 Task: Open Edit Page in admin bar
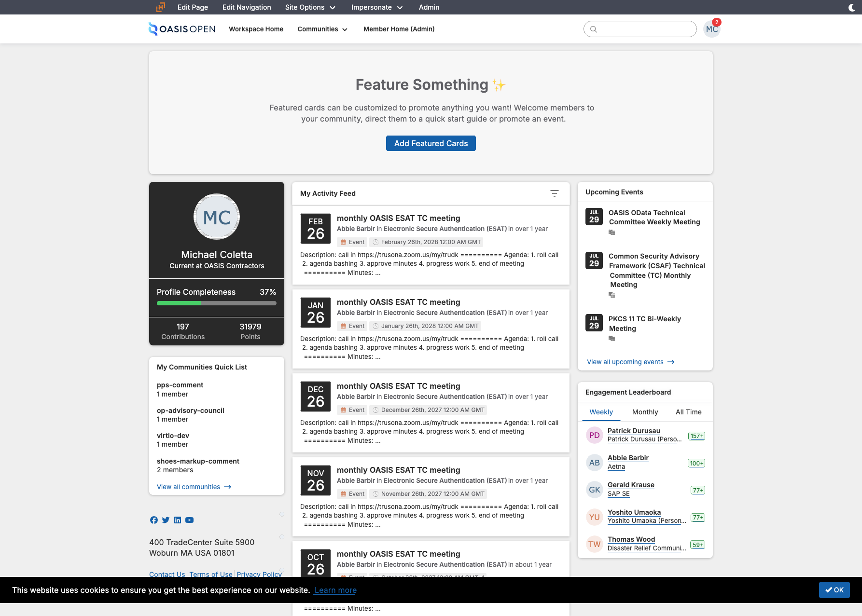[193, 7]
